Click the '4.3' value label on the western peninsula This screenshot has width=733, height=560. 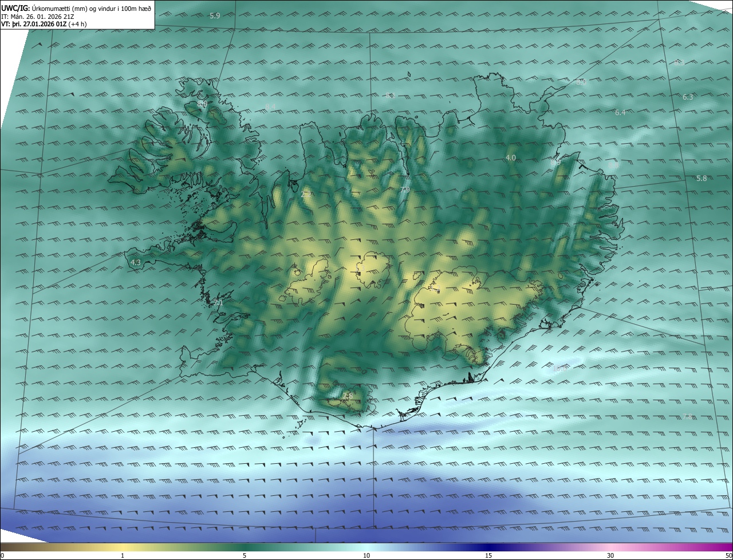pyautogui.click(x=136, y=262)
